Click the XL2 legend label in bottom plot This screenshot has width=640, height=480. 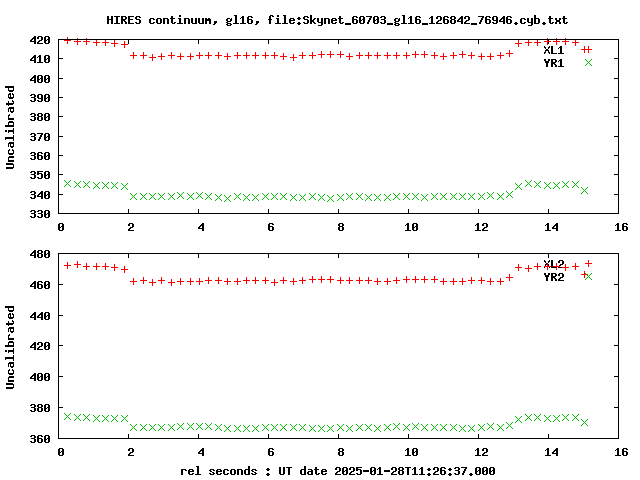pos(553,264)
